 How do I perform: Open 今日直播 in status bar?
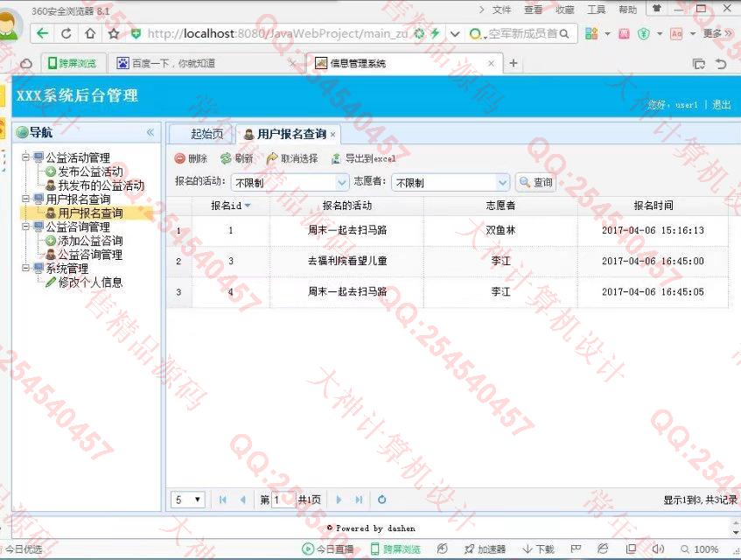click(328, 549)
